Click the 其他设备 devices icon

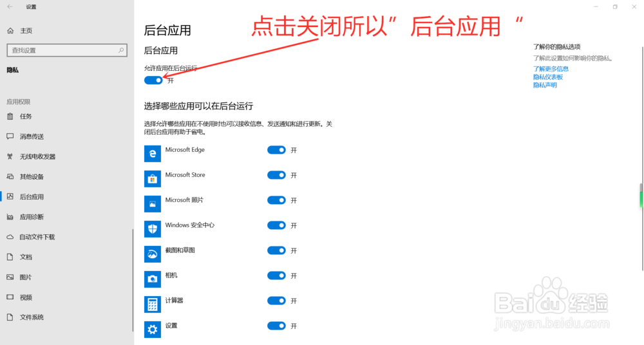coord(10,176)
